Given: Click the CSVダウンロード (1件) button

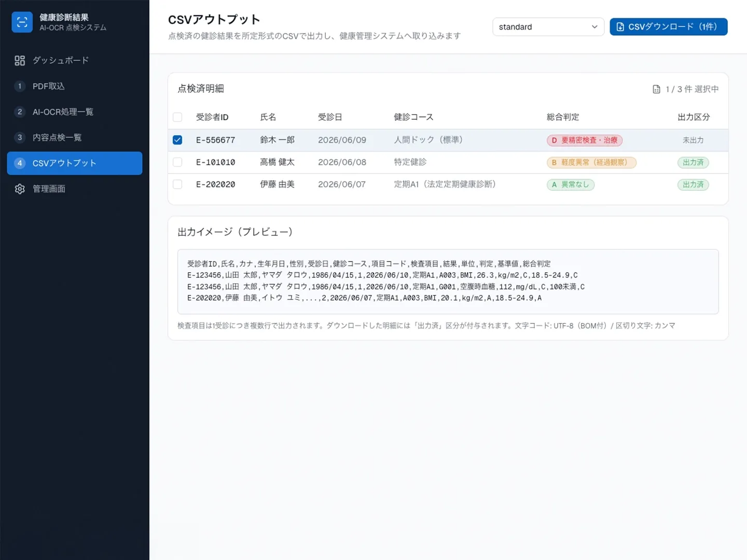Looking at the screenshot, I should pos(668,27).
